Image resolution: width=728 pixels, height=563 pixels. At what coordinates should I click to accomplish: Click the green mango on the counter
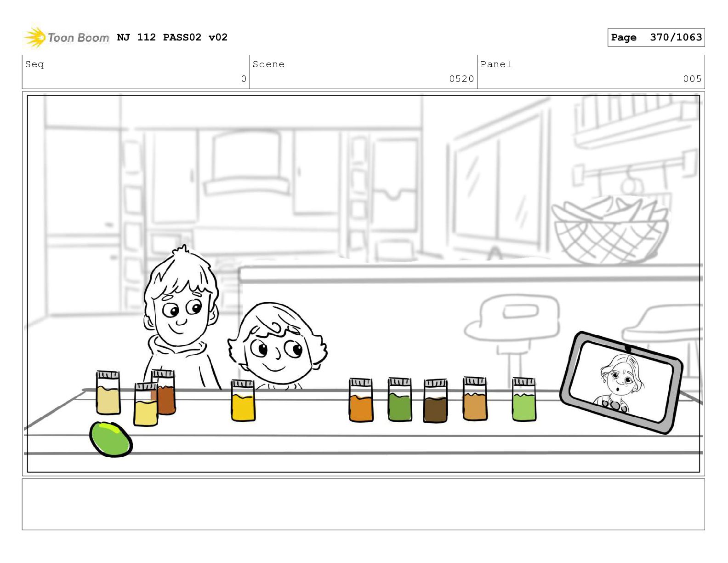click(111, 439)
